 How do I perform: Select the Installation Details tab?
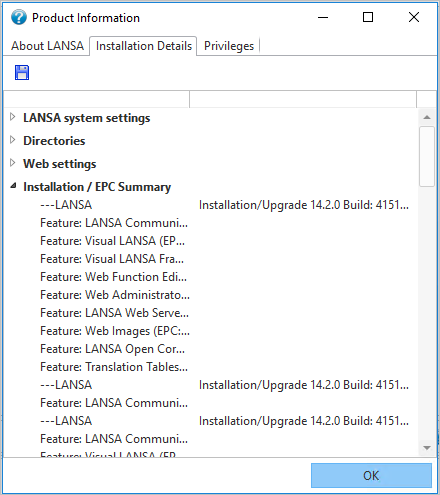144,46
